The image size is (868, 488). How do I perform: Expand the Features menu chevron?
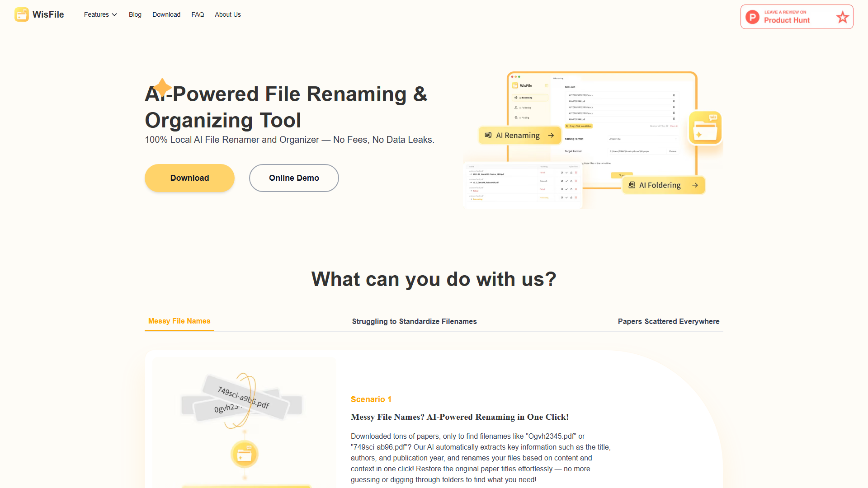pyautogui.click(x=114, y=14)
